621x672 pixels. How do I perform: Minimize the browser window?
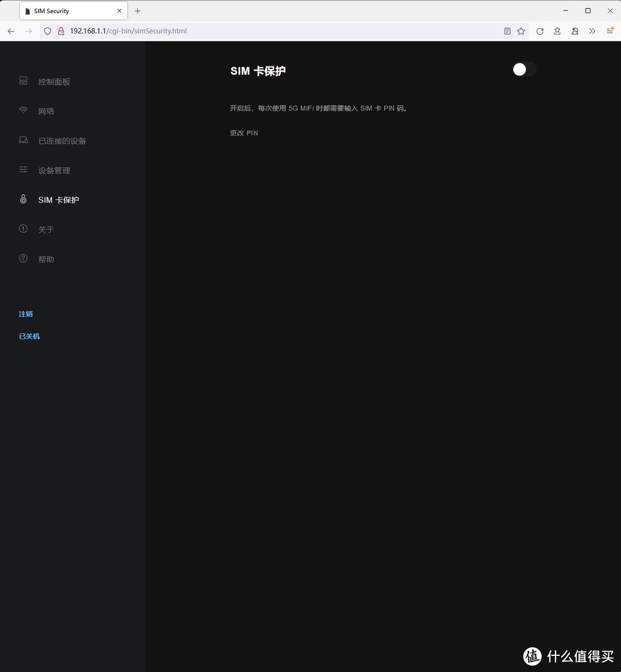pyautogui.click(x=566, y=11)
